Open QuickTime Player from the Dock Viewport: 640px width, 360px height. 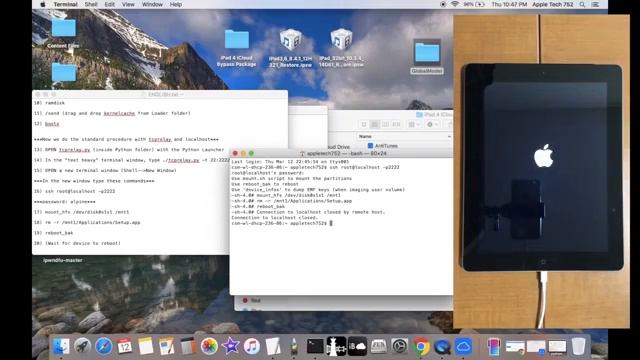coord(442,347)
